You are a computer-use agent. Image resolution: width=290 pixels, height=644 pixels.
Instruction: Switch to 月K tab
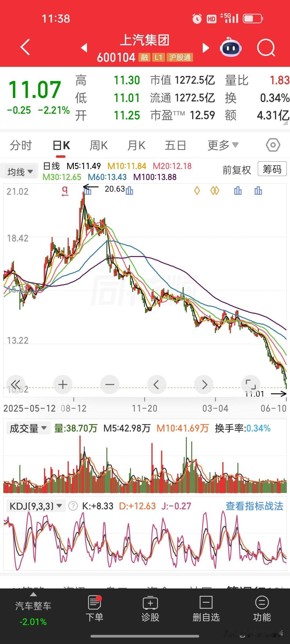tap(136, 145)
